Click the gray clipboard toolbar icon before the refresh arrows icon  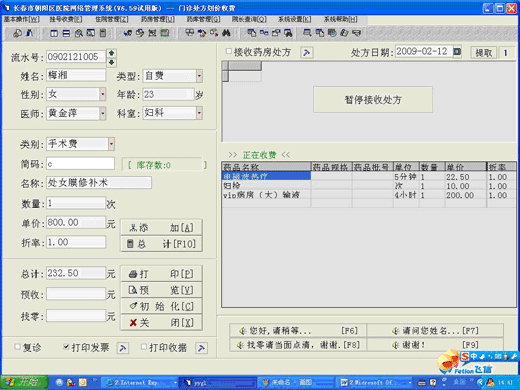click(103, 33)
